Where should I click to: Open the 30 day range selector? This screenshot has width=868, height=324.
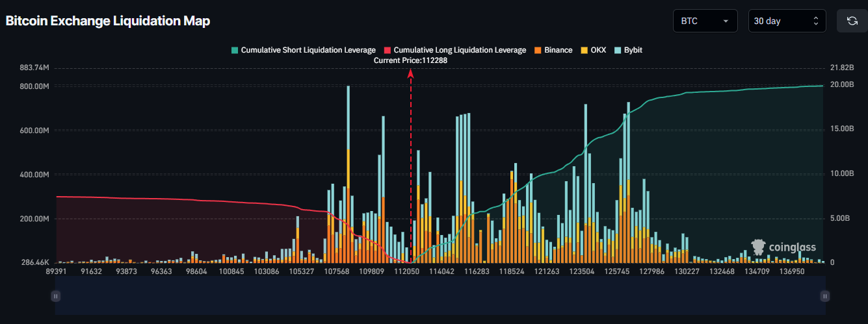coord(787,21)
